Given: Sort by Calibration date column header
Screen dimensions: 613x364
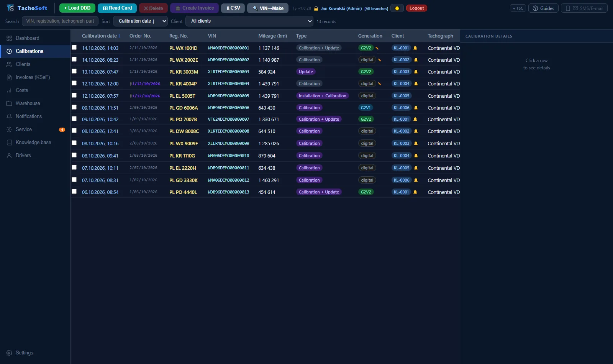Looking at the screenshot, I should click(101, 36).
